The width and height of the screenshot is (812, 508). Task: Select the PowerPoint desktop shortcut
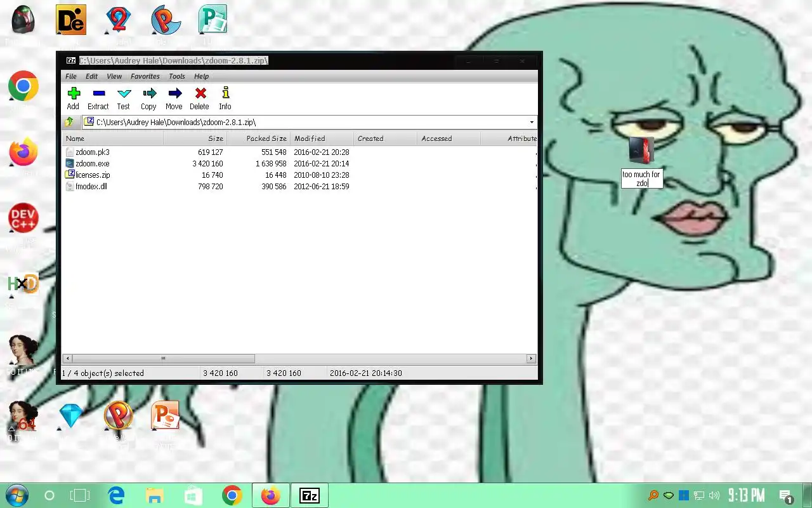click(166, 416)
